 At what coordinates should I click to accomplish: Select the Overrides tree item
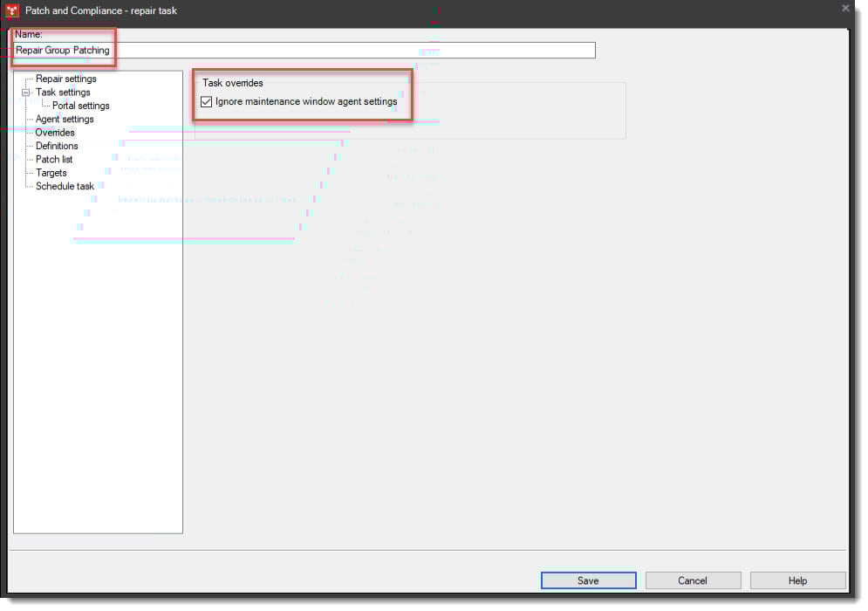pyautogui.click(x=54, y=132)
